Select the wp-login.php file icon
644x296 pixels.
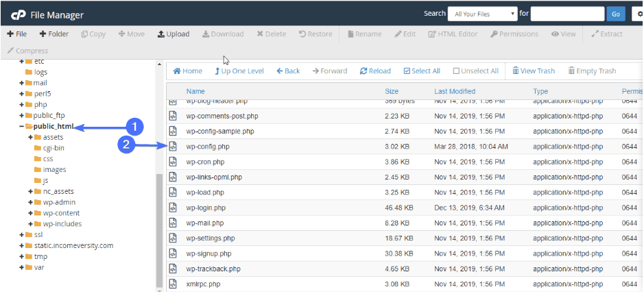(173, 208)
